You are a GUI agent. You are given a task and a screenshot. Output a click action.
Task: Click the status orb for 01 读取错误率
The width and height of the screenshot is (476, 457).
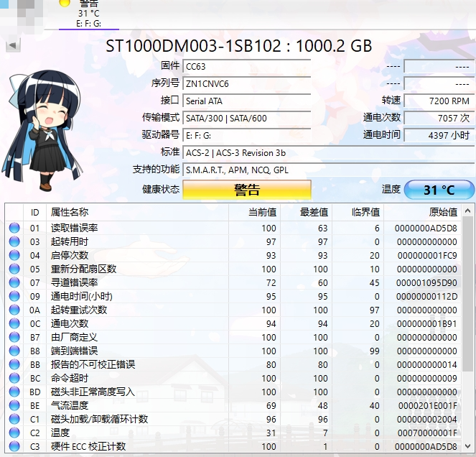pyautogui.click(x=14, y=228)
